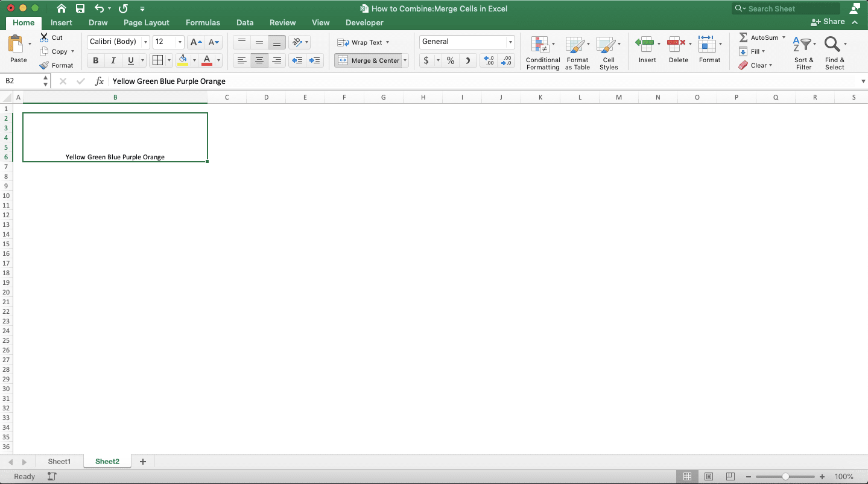Click the Paste clipboard icon

pos(16,44)
